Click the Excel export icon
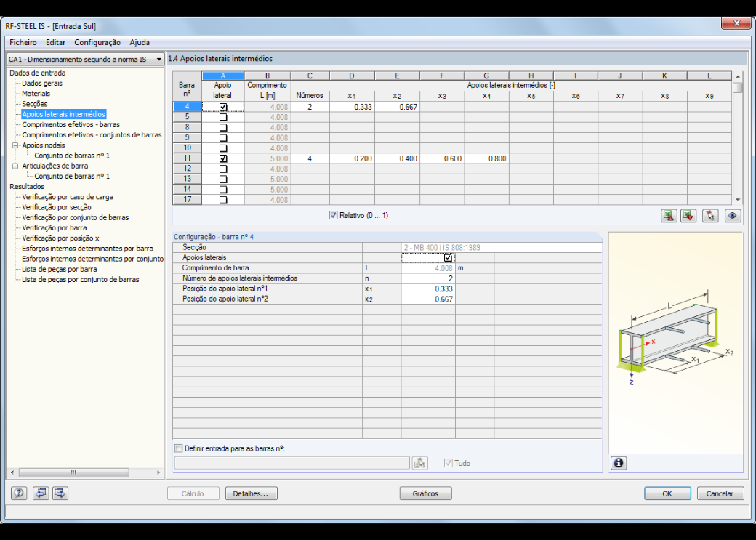Viewport: 756px width, 540px height. tap(669, 216)
